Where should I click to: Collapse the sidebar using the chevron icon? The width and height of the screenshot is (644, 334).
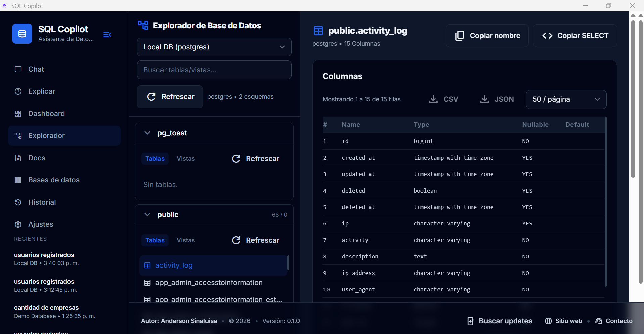[x=107, y=34]
